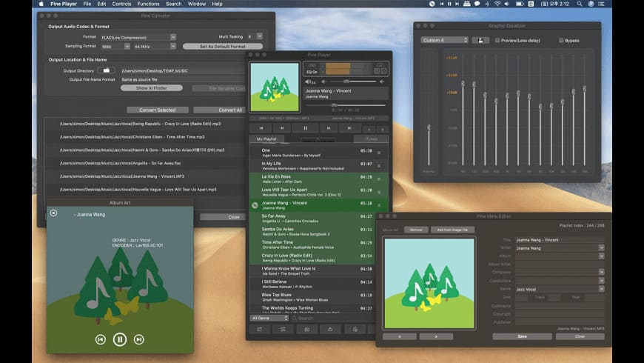The height and width of the screenshot is (363, 644).
Task: Click the volume-down speaker icon
Action: (x=323, y=81)
